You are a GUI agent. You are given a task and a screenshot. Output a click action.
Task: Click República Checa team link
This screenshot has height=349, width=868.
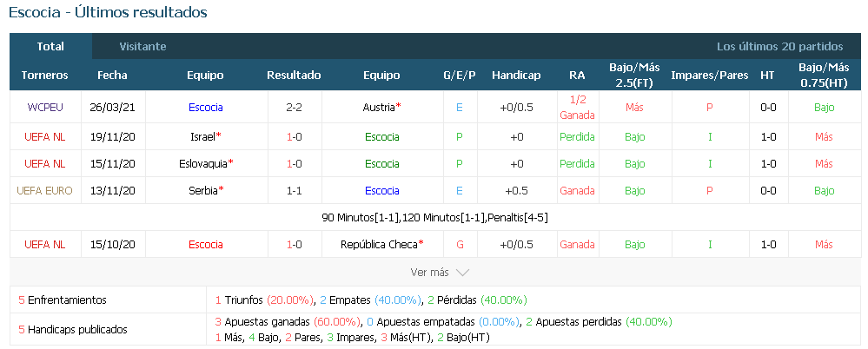click(379, 245)
